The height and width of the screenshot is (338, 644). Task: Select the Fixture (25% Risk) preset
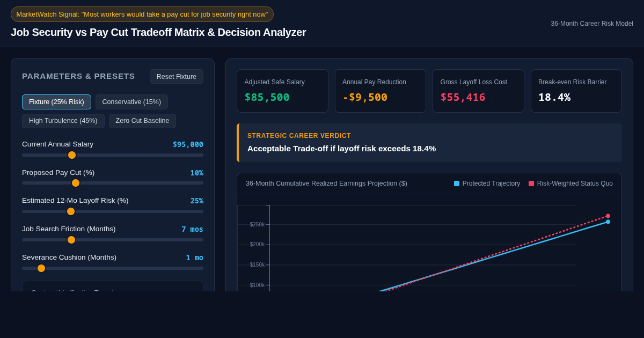coord(56,102)
